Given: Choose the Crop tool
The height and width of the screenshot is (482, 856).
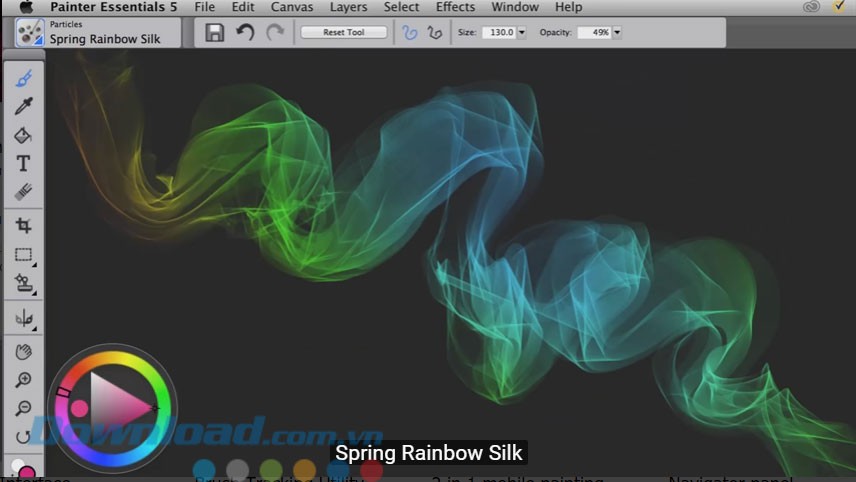Looking at the screenshot, I should click(23, 226).
